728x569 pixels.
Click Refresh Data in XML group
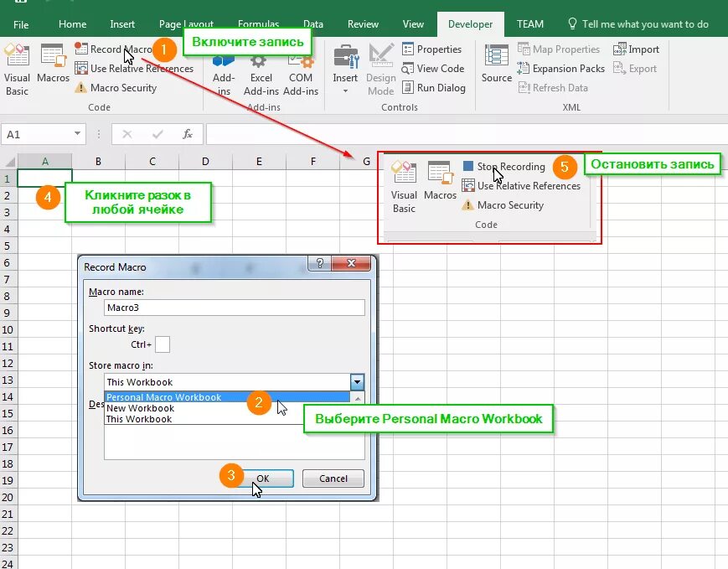point(553,87)
